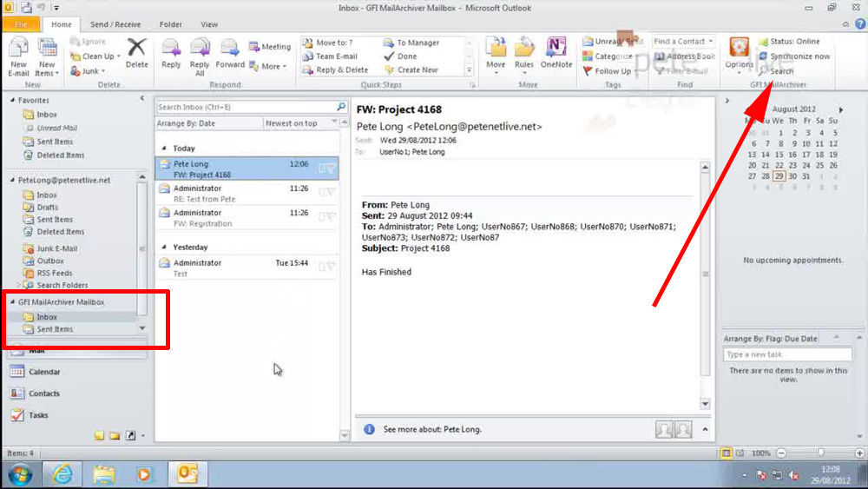Click the Search Inbox field
This screenshot has width=868, height=489.
pos(247,107)
